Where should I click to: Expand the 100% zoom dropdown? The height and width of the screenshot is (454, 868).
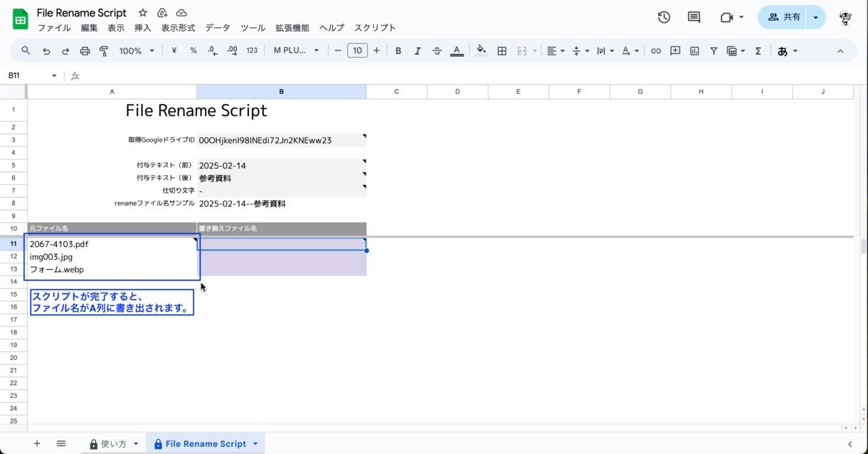coord(137,51)
